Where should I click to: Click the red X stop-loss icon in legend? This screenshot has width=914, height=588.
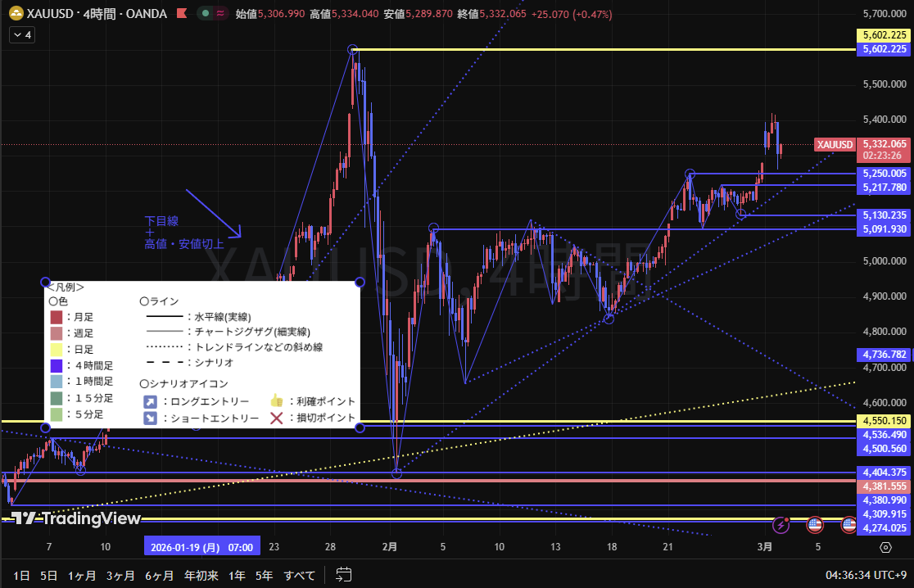click(x=277, y=418)
